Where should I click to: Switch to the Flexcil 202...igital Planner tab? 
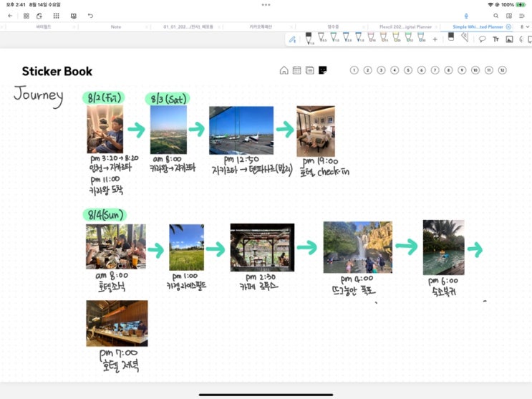pos(405,27)
